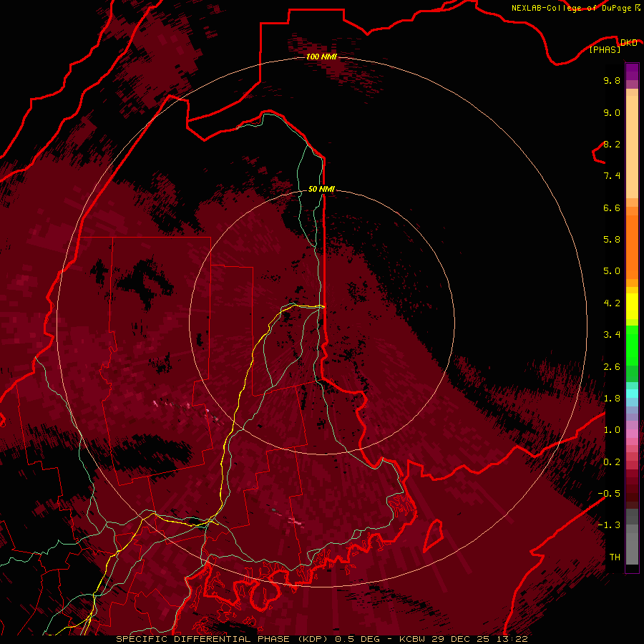Viewport: 644px width, 644px height.
Task: Click the 9.8 value on the color scale
Action: coord(612,80)
